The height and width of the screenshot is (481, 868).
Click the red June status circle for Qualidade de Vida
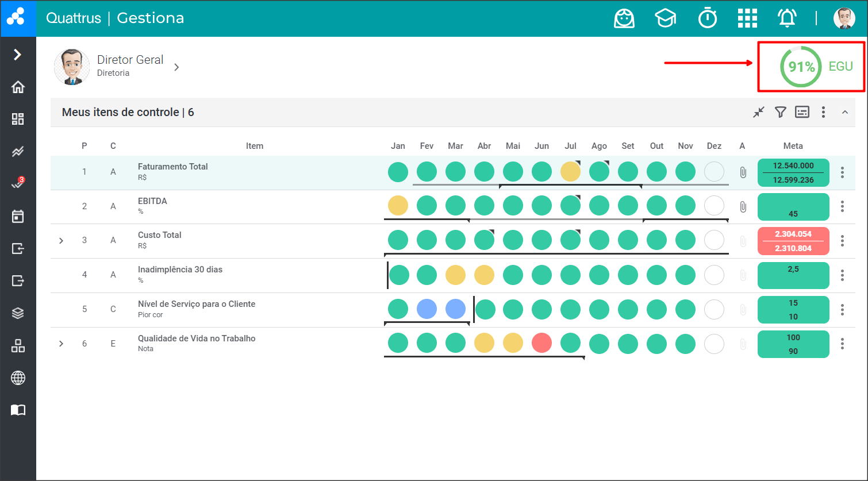pos(541,344)
